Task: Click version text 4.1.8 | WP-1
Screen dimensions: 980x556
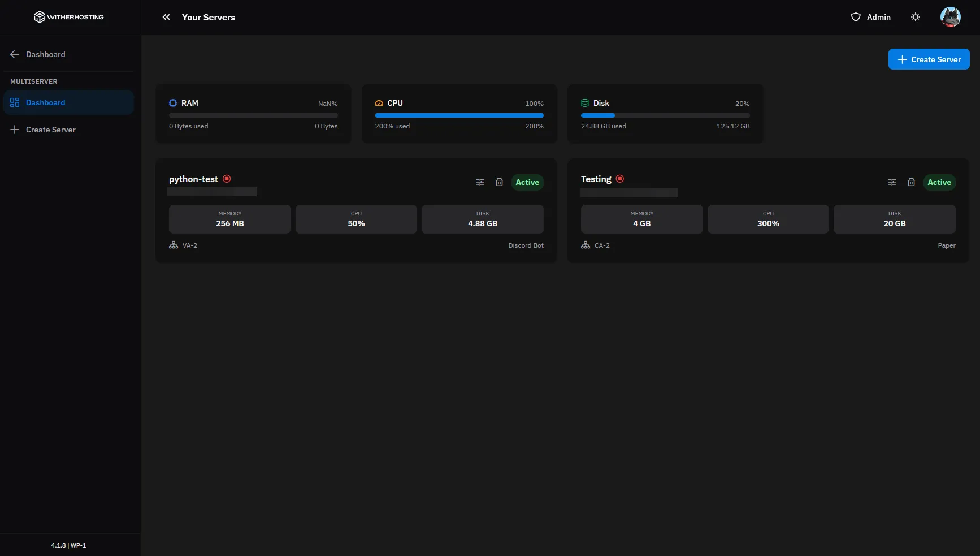Action: click(69, 545)
